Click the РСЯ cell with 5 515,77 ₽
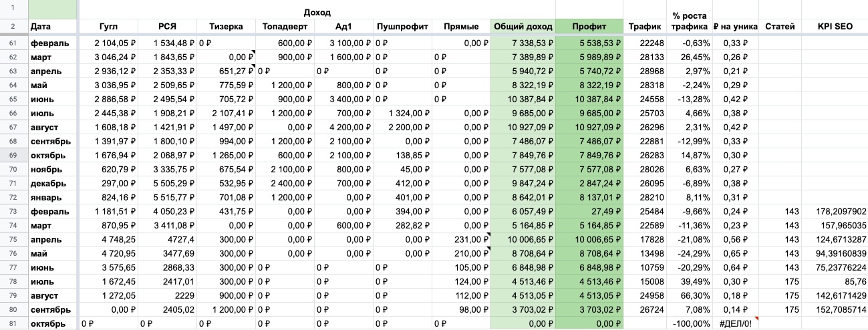This screenshot has height=330, width=868. (168, 198)
